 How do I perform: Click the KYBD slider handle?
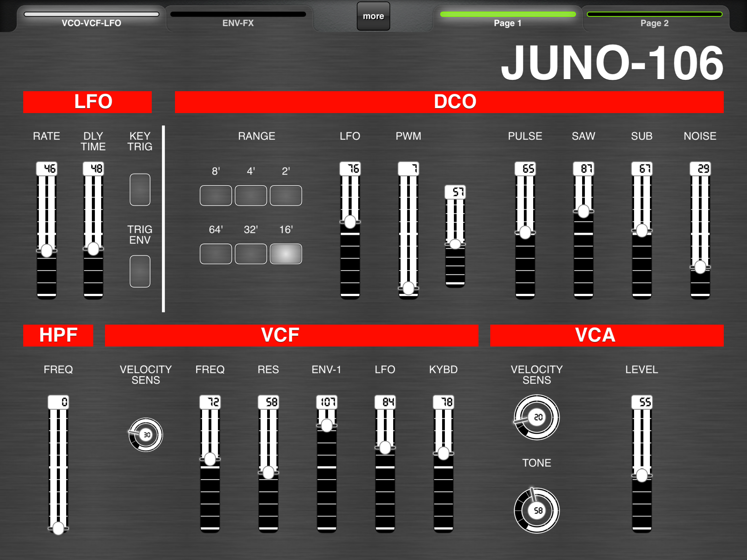click(x=443, y=454)
